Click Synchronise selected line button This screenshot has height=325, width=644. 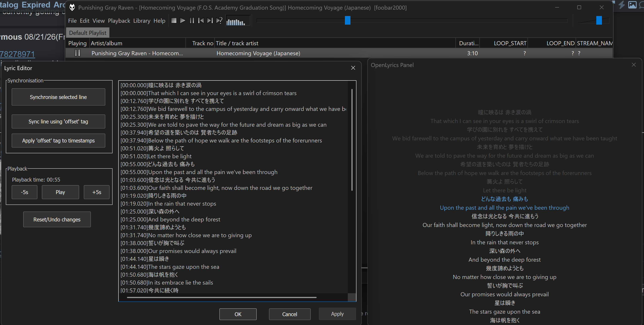(58, 97)
